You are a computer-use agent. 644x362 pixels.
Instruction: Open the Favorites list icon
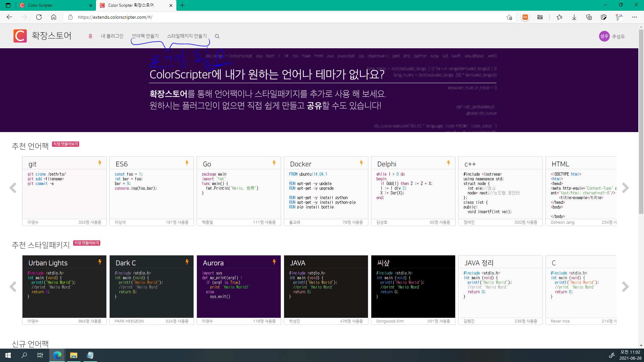pos(559,17)
